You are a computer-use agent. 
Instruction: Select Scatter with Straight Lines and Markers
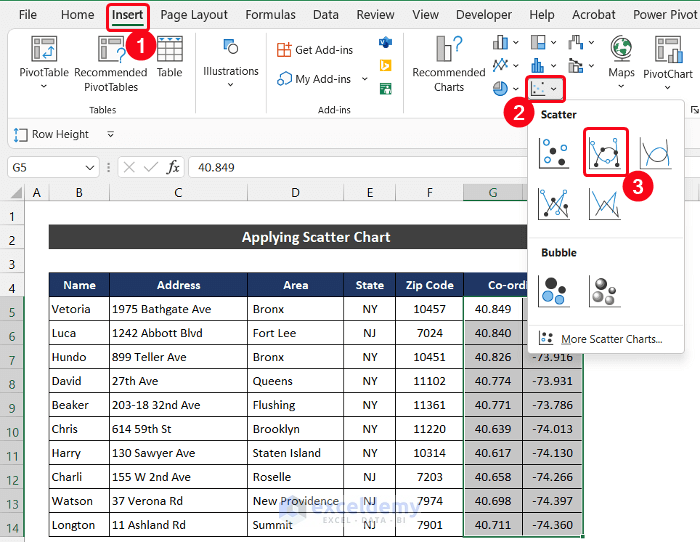tap(554, 203)
